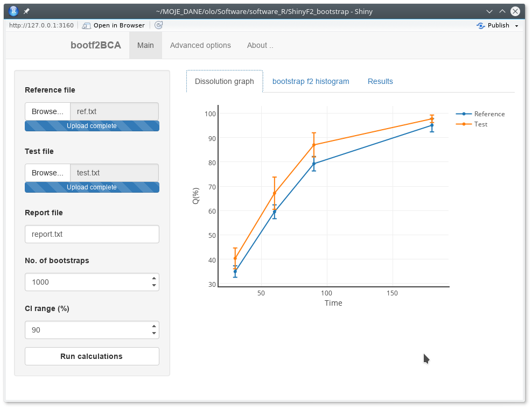This screenshot has width=532, height=409.
Task: Click the Open in Browser icon
Action: point(86,25)
